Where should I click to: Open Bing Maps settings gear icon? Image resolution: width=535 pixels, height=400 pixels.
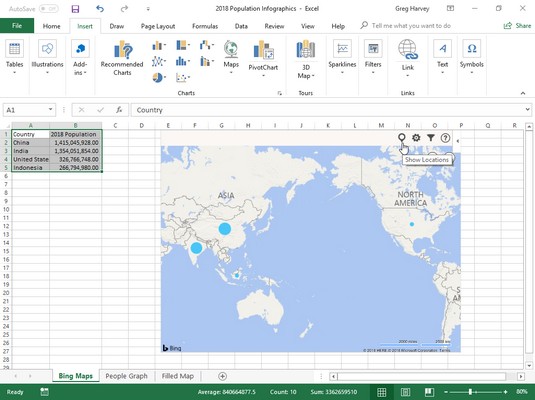[416, 138]
